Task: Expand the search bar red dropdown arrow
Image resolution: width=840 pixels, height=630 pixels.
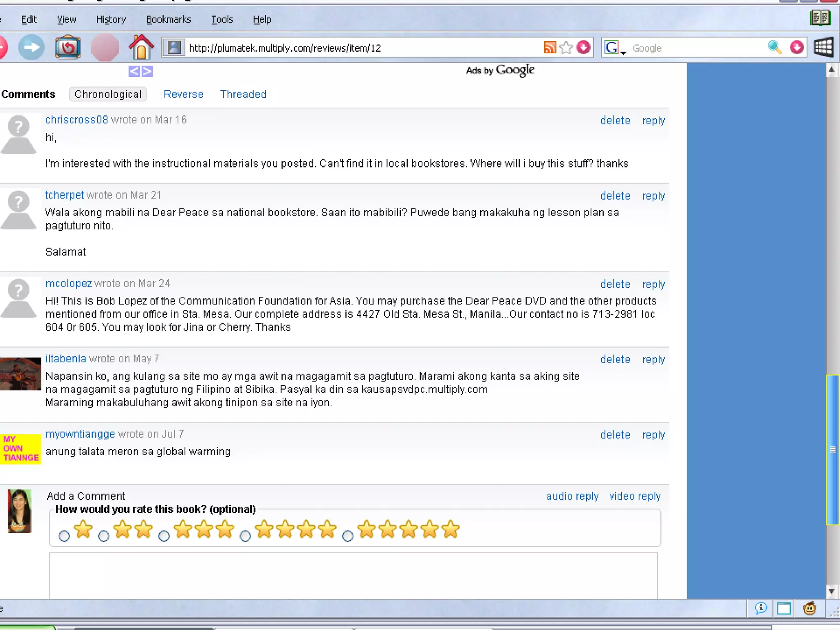Action: click(x=797, y=48)
